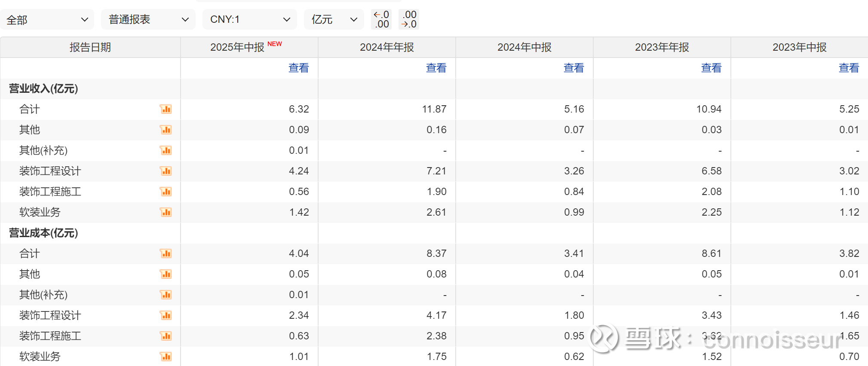This screenshot has height=366, width=868.
Task: Select the 2025年中报 column header
Action: [249, 47]
